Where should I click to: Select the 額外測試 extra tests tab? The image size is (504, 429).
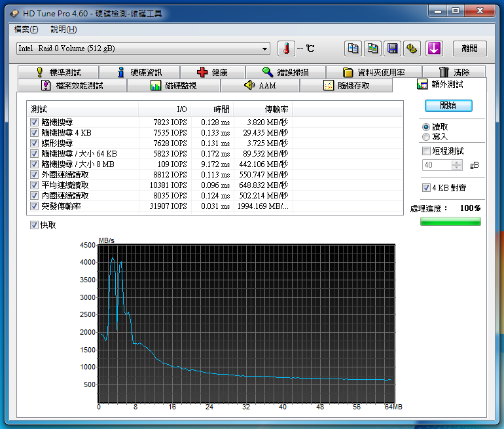pyautogui.click(x=440, y=84)
